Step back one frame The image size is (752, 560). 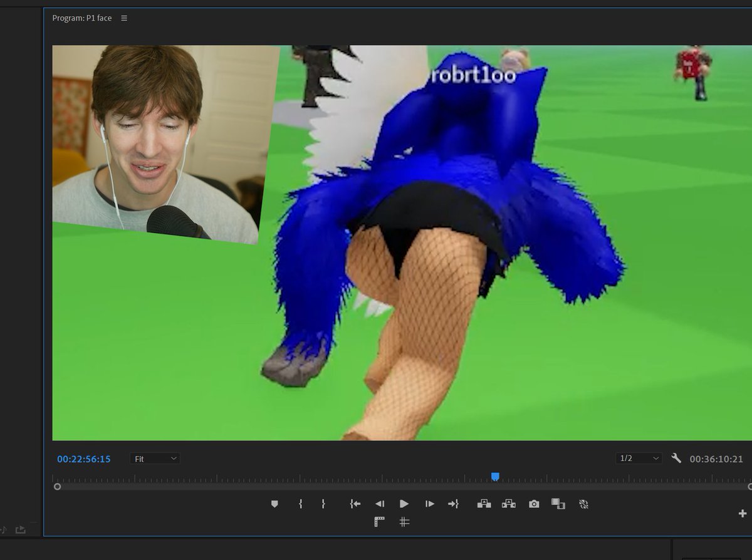(379, 504)
